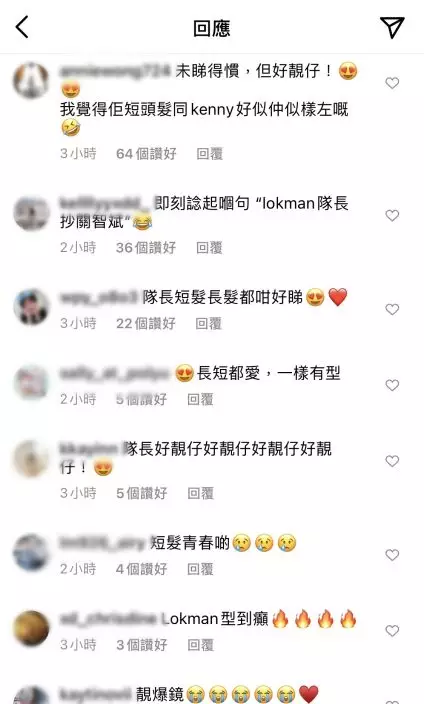
Task: Reply to the comment with 36 likes
Action: click(x=209, y=248)
